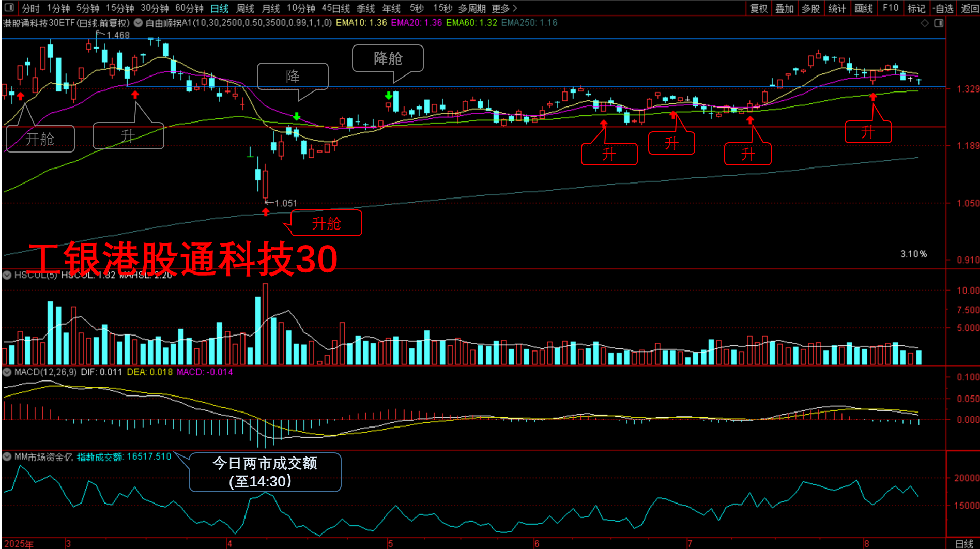
Task: Click 返回 to go back
Action: click(x=969, y=8)
